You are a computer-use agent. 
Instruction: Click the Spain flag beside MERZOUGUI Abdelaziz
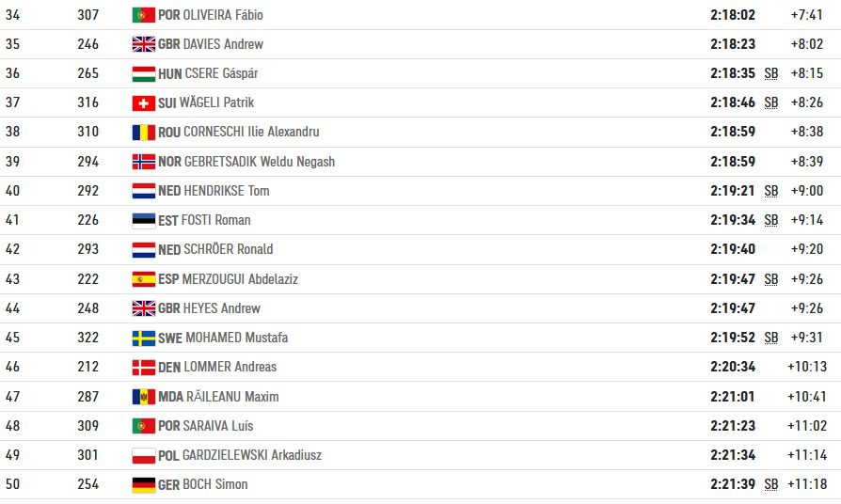[144, 279]
